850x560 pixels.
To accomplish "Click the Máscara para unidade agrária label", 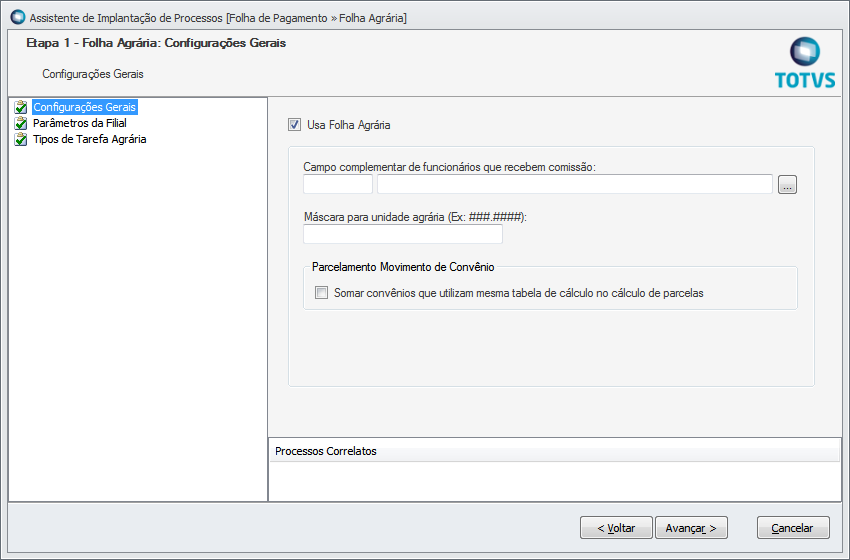I will (415, 217).
